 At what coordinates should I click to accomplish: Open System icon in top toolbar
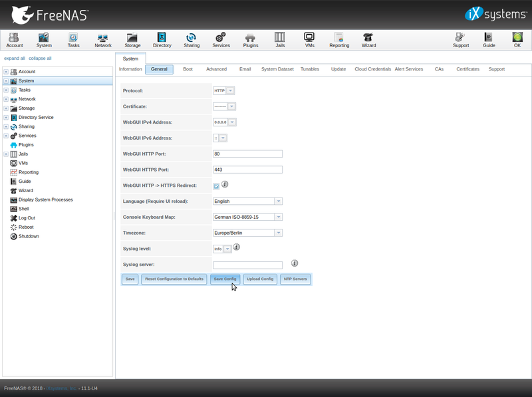44,40
